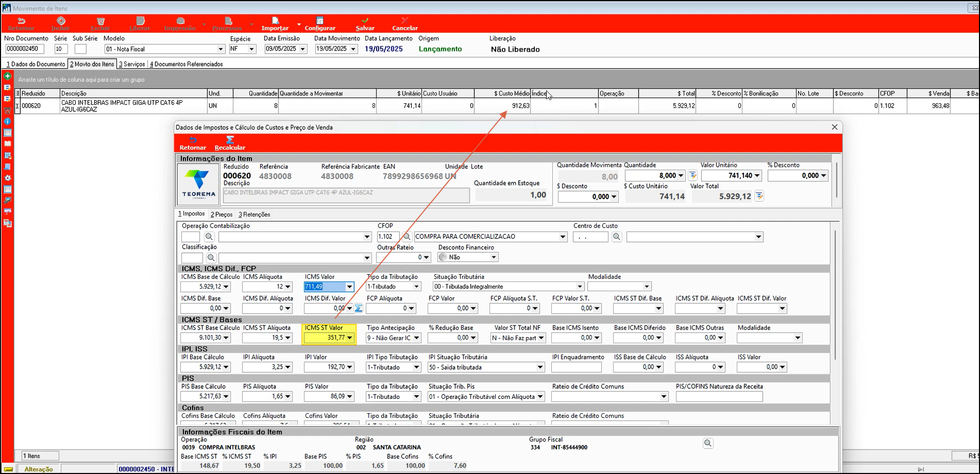The width and height of the screenshot is (980, 474).
Task: Click the gear icon in left sidebar
Action: tap(8, 178)
